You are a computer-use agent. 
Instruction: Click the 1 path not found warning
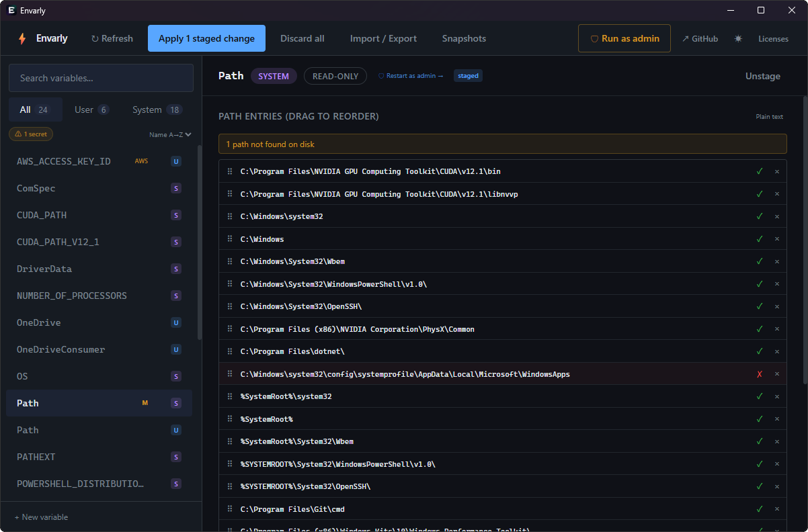tap(502, 144)
